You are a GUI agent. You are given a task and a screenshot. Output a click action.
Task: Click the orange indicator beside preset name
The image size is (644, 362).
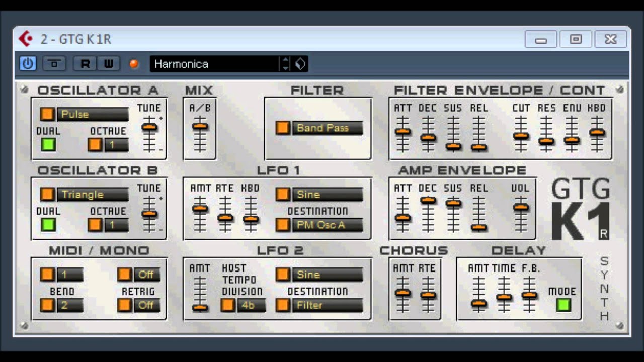pyautogui.click(x=134, y=64)
